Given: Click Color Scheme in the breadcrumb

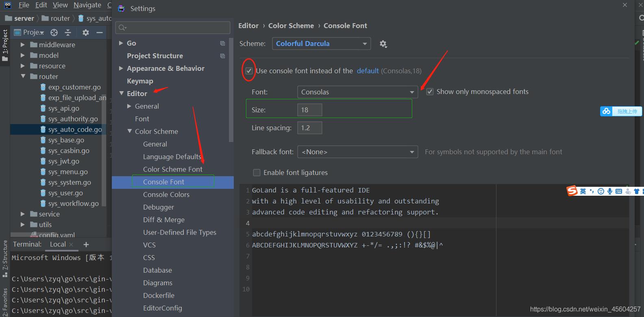Looking at the screenshot, I should [x=291, y=26].
